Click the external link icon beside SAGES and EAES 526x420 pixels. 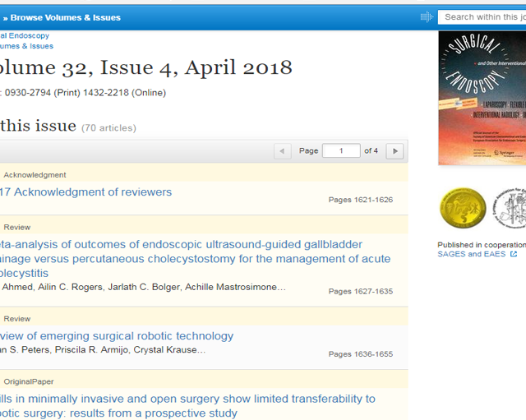514,255
